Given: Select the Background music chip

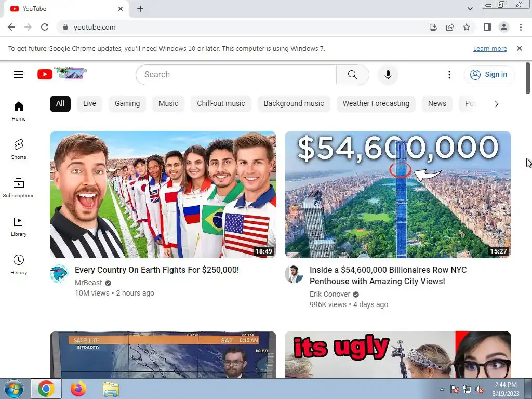Looking at the screenshot, I should pyautogui.click(x=294, y=104).
